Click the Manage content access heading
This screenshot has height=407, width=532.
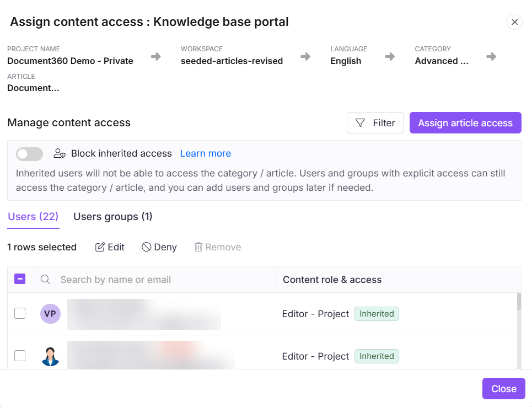tap(69, 122)
